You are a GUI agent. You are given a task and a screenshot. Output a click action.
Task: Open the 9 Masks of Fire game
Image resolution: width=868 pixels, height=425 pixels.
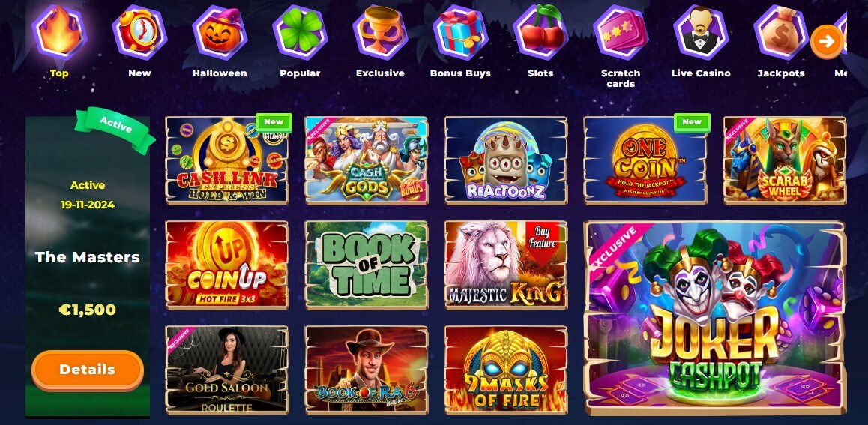coord(505,370)
